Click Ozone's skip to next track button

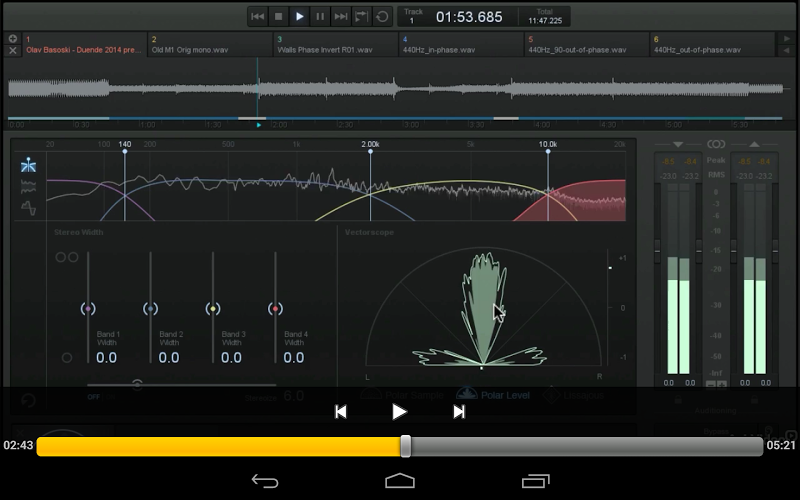(x=341, y=17)
